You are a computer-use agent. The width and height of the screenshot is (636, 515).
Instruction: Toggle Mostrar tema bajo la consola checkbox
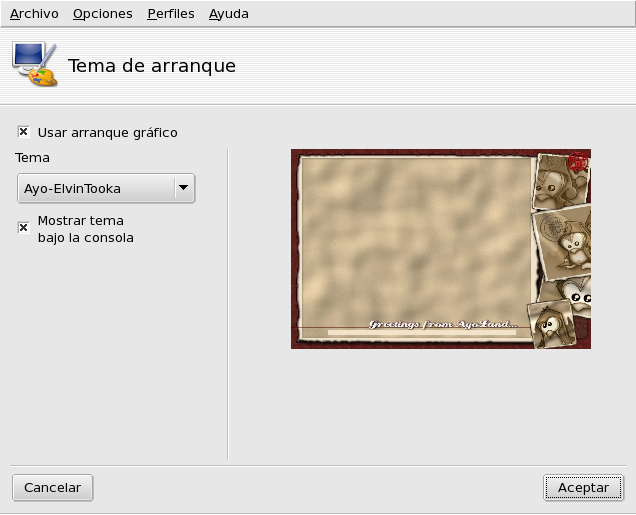[x=24, y=228]
